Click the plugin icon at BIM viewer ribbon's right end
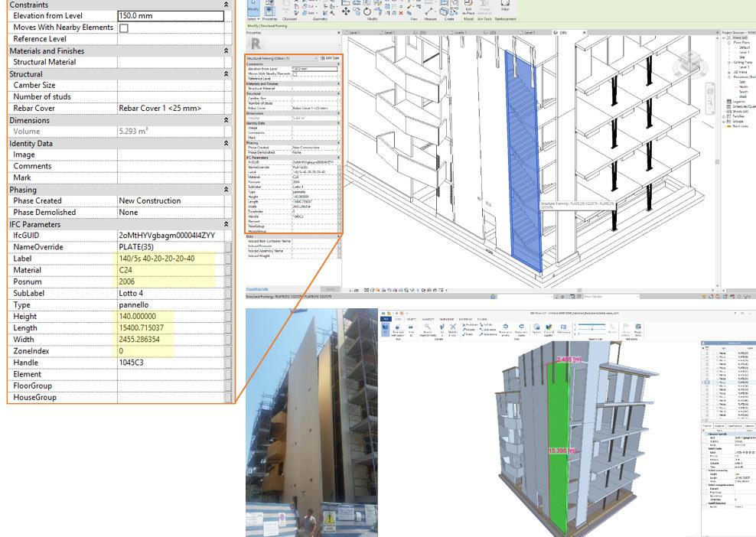756x537 pixels. [638, 327]
